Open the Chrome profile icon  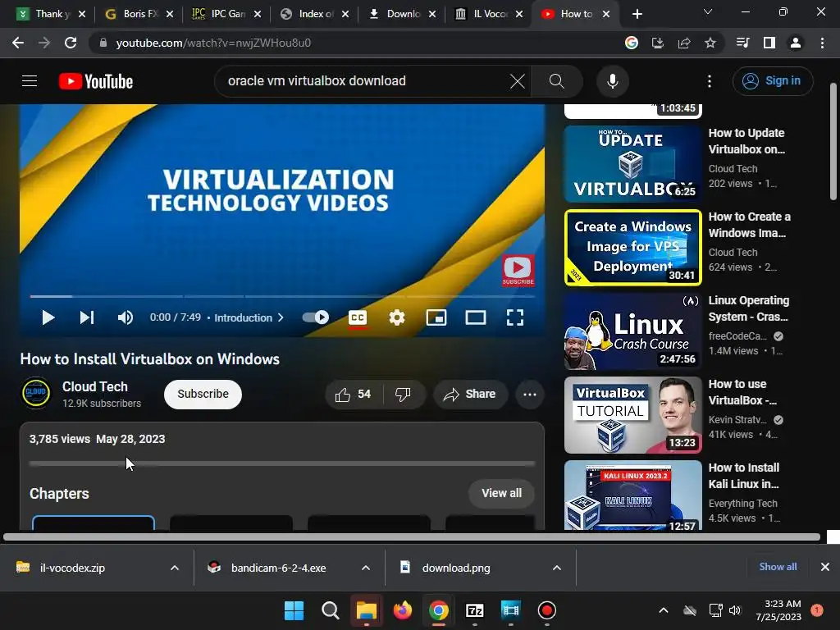[796, 43]
